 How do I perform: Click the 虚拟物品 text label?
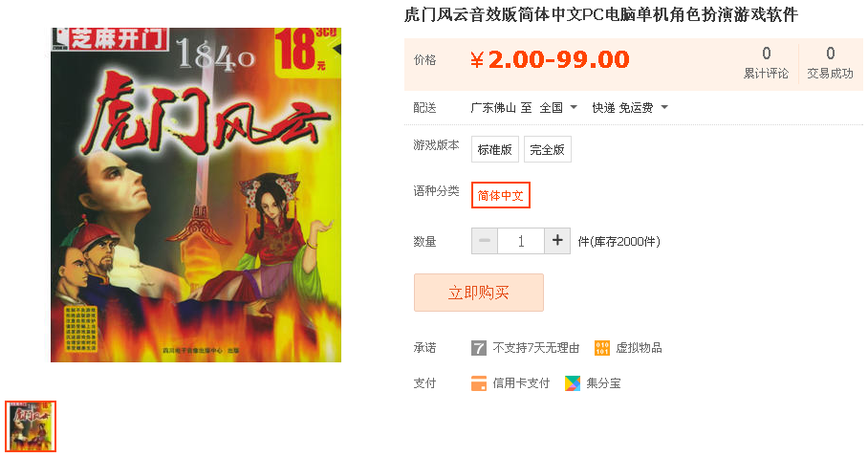pos(639,348)
